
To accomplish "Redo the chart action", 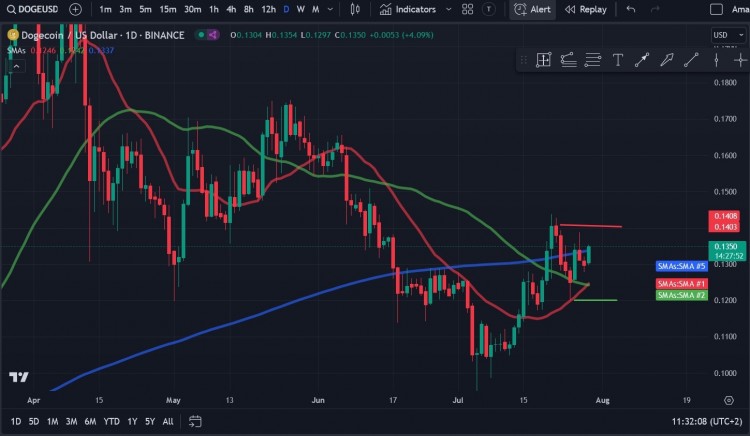I will (655, 9).
